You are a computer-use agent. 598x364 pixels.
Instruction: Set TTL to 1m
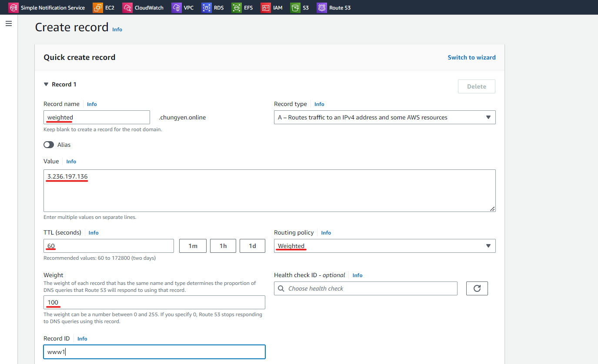coord(193,246)
